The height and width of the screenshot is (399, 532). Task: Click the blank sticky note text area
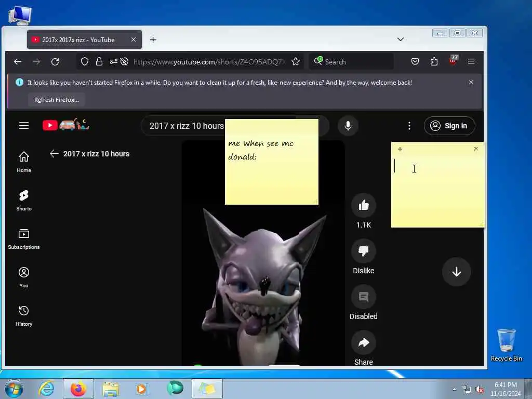[437, 190]
